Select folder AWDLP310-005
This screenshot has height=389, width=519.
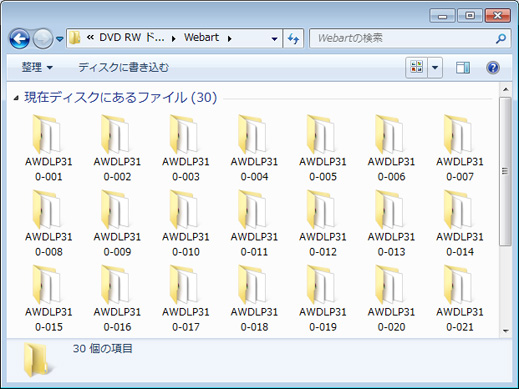(x=323, y=148)
